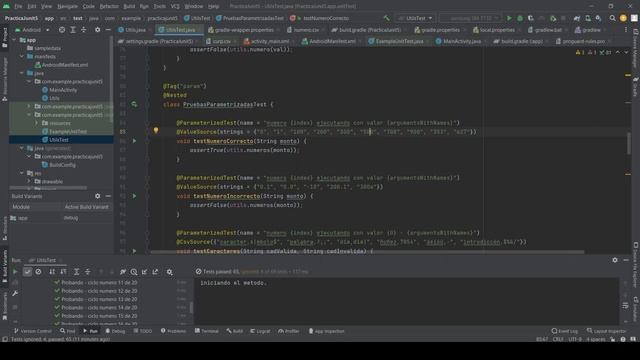Toggle Show Passed tests checkmark button

pos(27,272)
